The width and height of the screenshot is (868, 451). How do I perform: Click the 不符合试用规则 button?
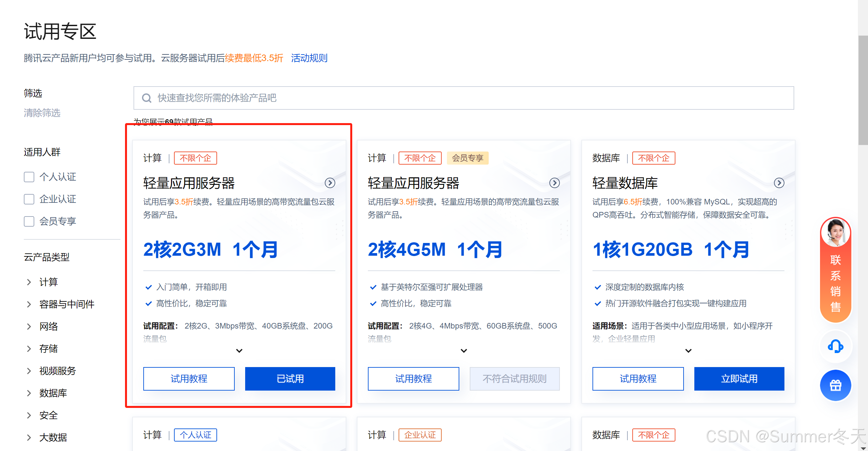click(514, 379)
